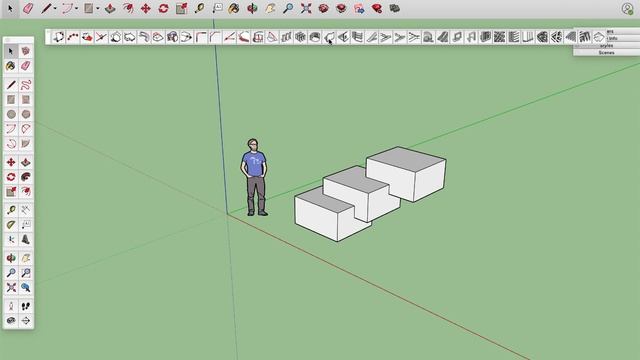The width and height of the screenshot is (640, 360).
Task: Select the Freehand tool in left palette
Action: [26, 85]
